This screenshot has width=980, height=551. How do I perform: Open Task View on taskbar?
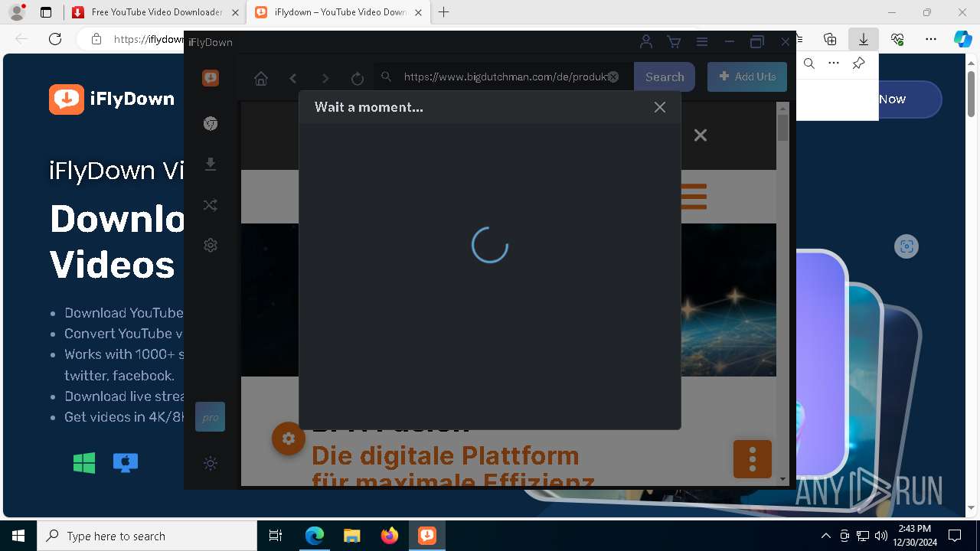point(276,536)
